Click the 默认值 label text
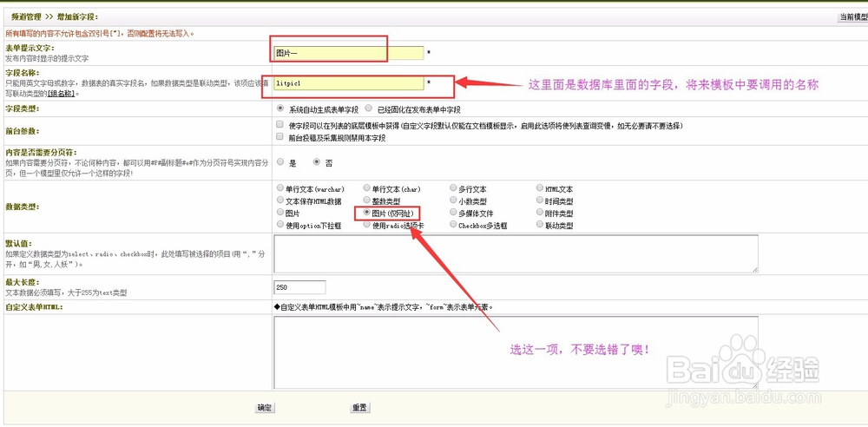This screenshot has width=868, height=427. pos(19,243)
